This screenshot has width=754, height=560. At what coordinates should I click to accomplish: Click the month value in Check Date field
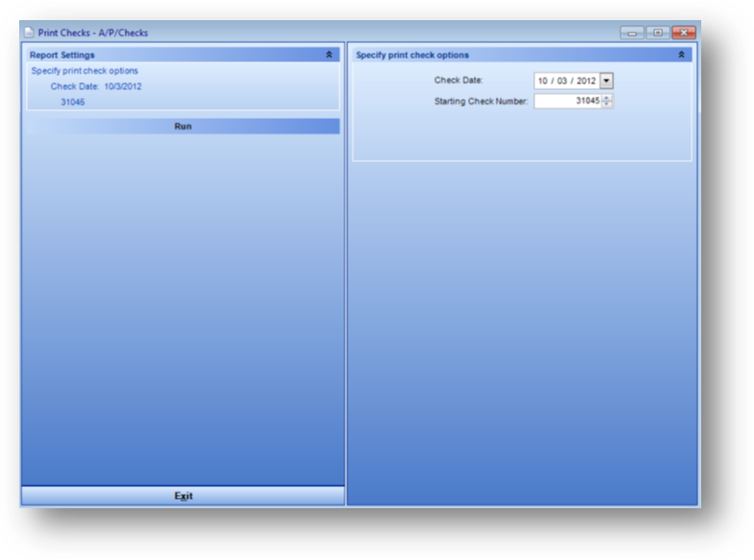click(x=542, y=81)
